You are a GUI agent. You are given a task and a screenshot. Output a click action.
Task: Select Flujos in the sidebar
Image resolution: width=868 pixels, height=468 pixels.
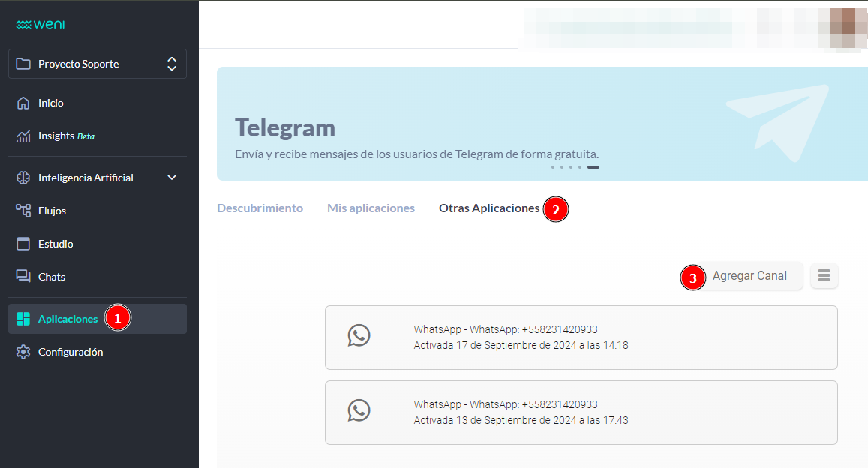coord(98,211)
